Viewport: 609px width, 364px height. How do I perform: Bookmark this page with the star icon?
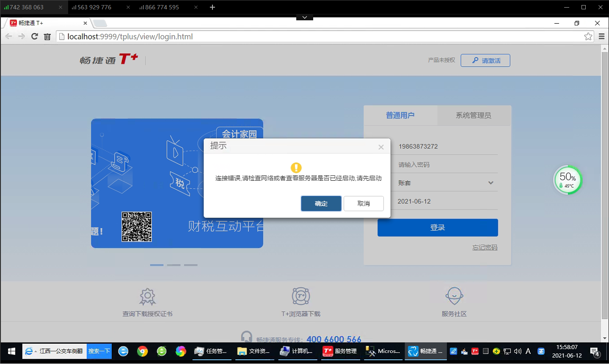(588, 36)
